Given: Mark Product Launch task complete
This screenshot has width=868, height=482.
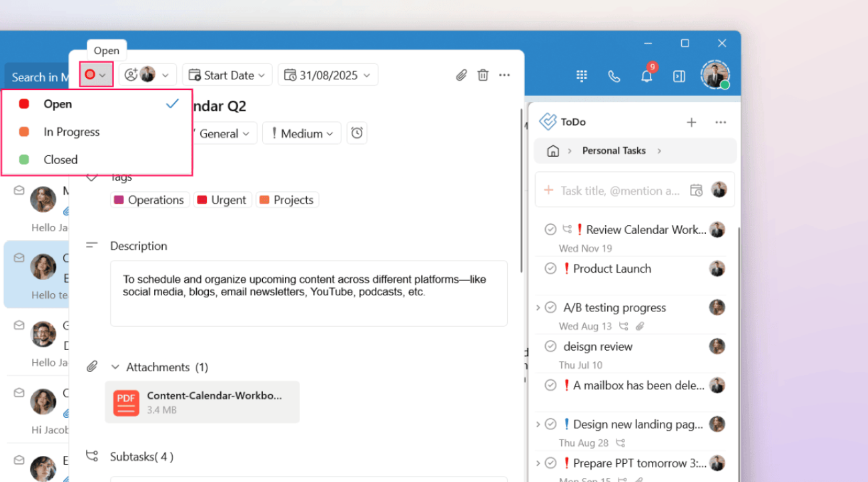Looking at the screenshot, I should click(x=550, y=269).
